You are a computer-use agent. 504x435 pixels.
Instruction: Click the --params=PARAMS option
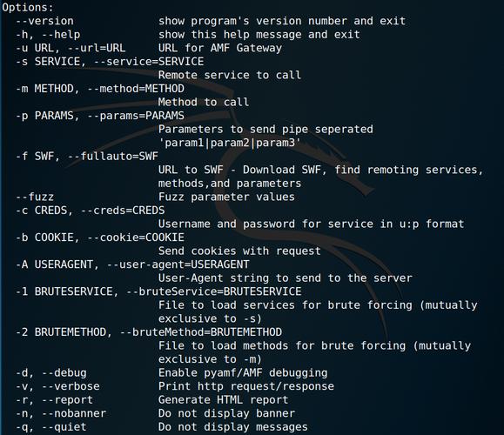point(136,116)
